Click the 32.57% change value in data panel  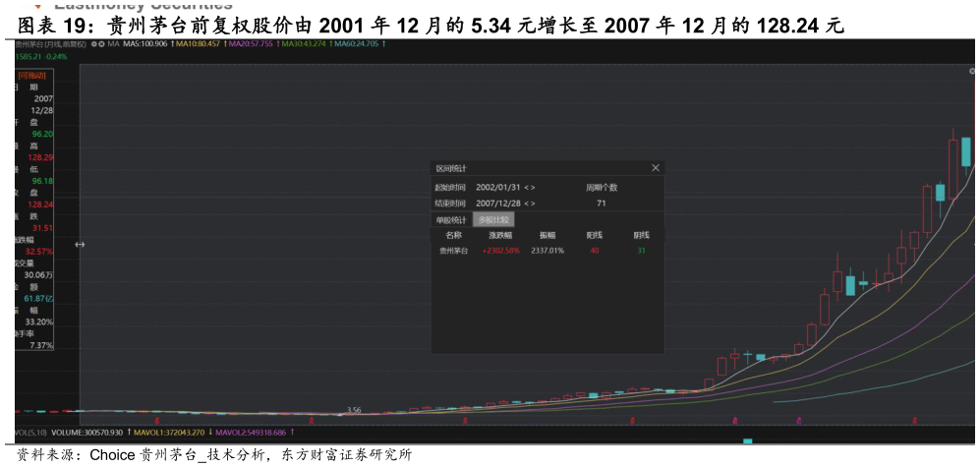pyautogui.click(x=39, y=251)
